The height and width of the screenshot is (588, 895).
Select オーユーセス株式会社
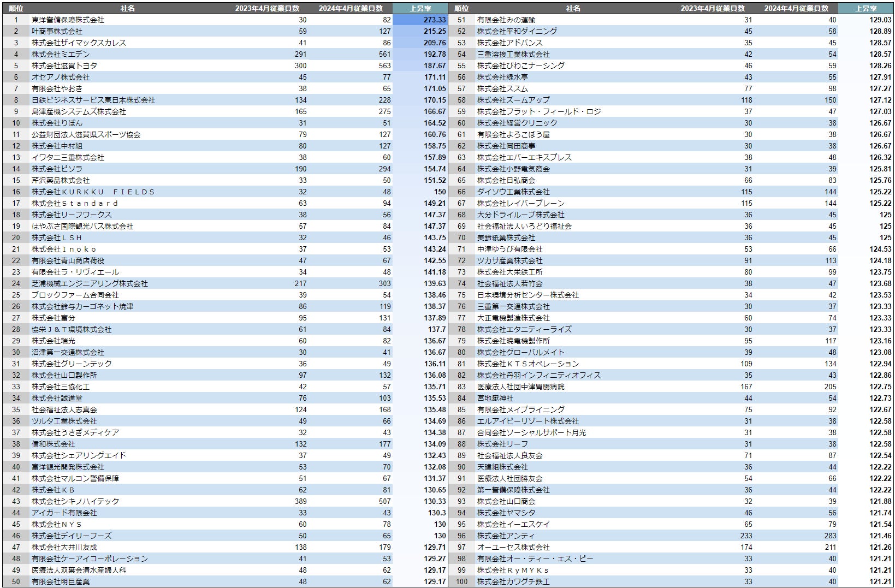(x=513, y=547)
